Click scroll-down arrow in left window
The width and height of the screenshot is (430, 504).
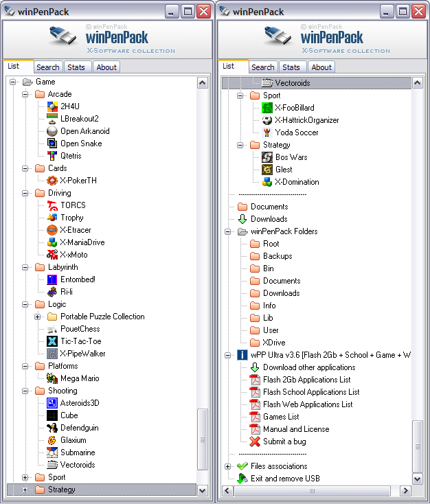click(x=203, y=490)
